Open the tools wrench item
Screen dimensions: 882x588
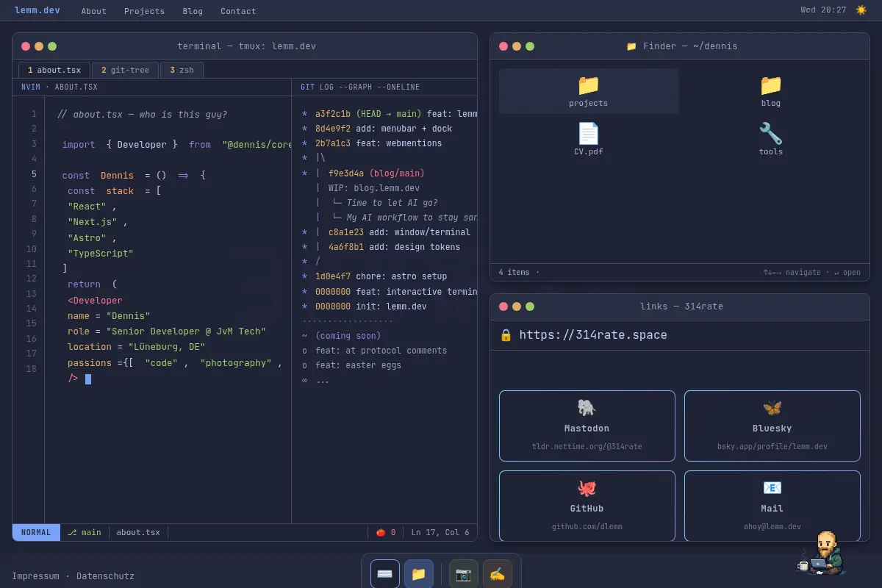(x=771, y=140)
